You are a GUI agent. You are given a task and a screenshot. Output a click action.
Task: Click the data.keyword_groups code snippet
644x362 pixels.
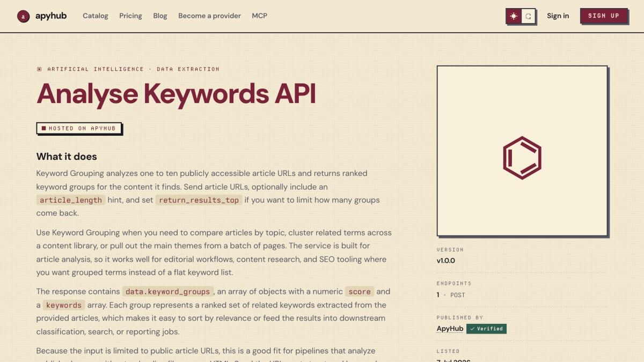click(168, 292)
